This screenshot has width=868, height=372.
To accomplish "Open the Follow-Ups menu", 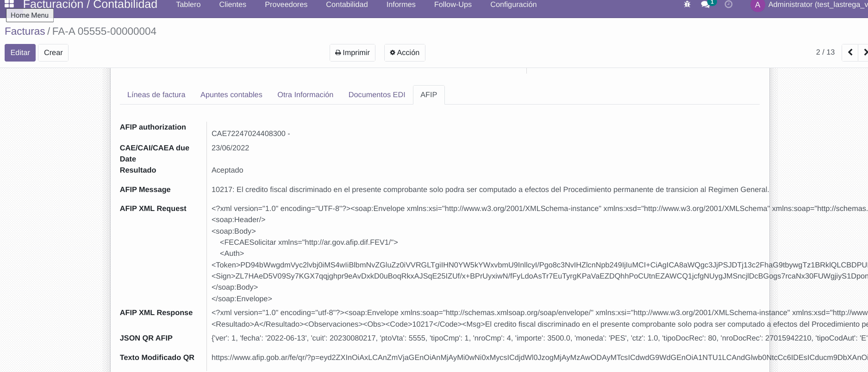I will [x=453, y=5].
